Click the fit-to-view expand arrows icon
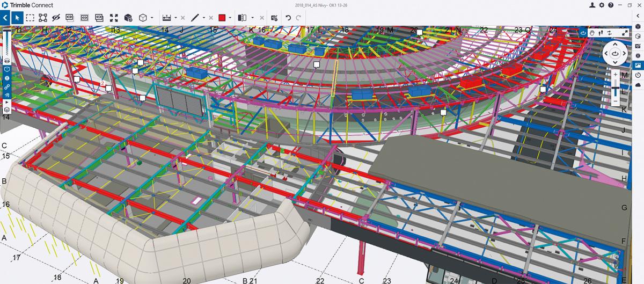Image resolution: width=644 pixels, height=284 pixels. coord(114,18)
